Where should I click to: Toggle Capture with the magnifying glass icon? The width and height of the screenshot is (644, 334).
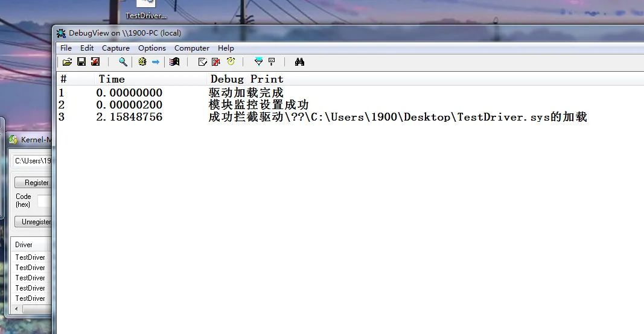coord(123,62)
